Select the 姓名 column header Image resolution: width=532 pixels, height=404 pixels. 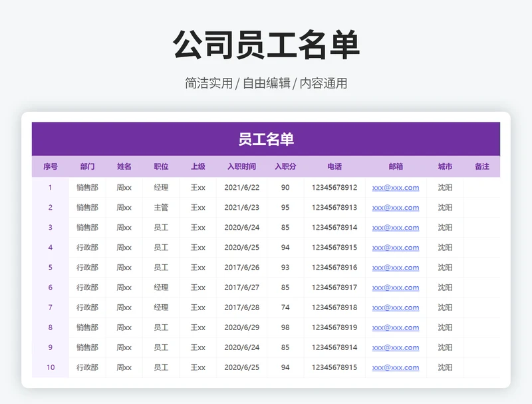point(124,166)
